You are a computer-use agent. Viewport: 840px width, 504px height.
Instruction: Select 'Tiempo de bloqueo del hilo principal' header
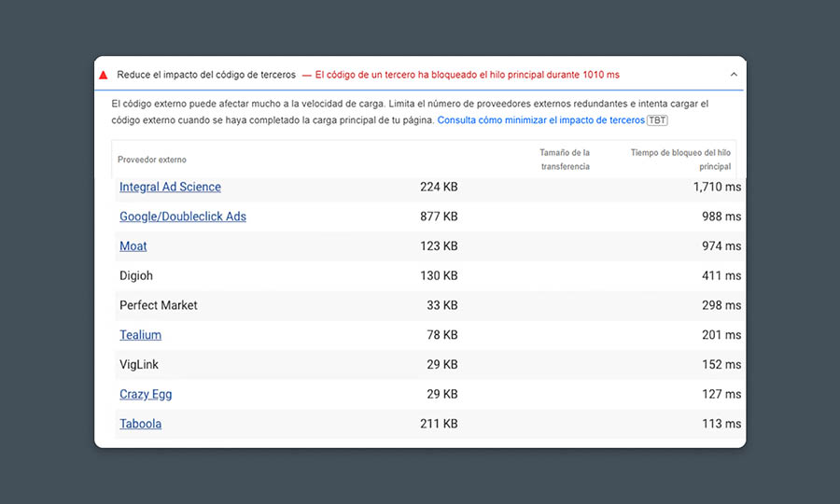(680, 160)
